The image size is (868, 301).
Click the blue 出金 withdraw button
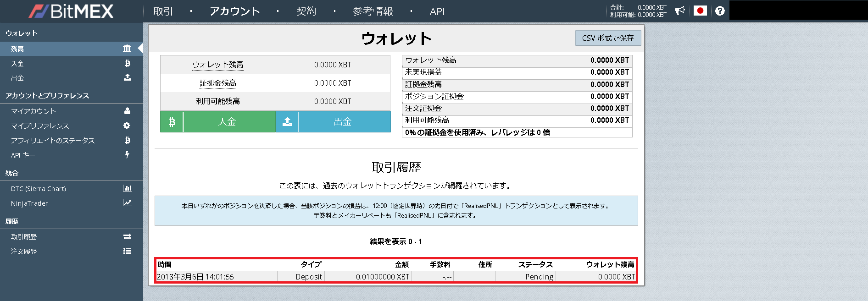click(333, 122)
